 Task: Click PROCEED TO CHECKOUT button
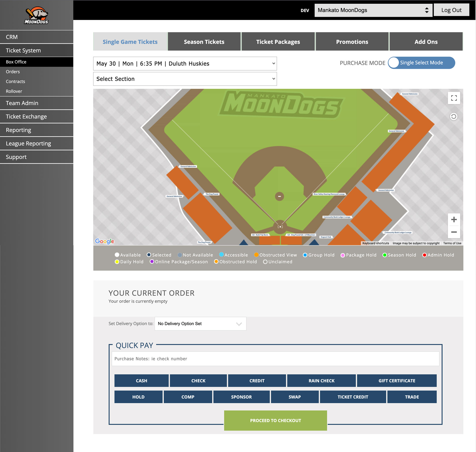(275, 421)
